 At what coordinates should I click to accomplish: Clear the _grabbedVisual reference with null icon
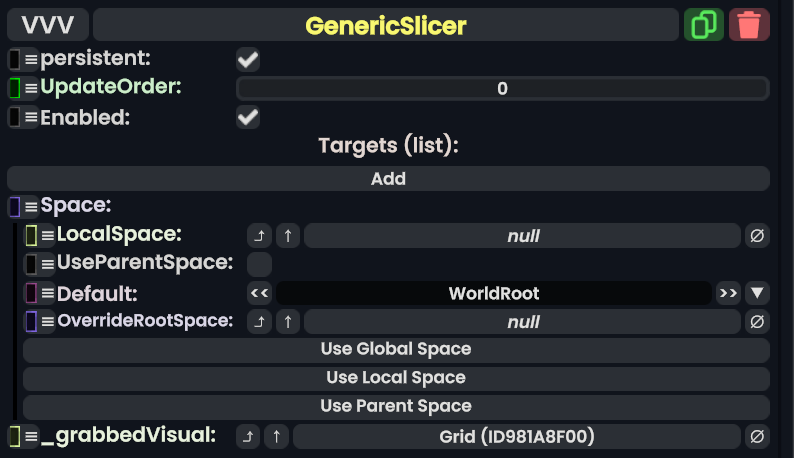757,437
